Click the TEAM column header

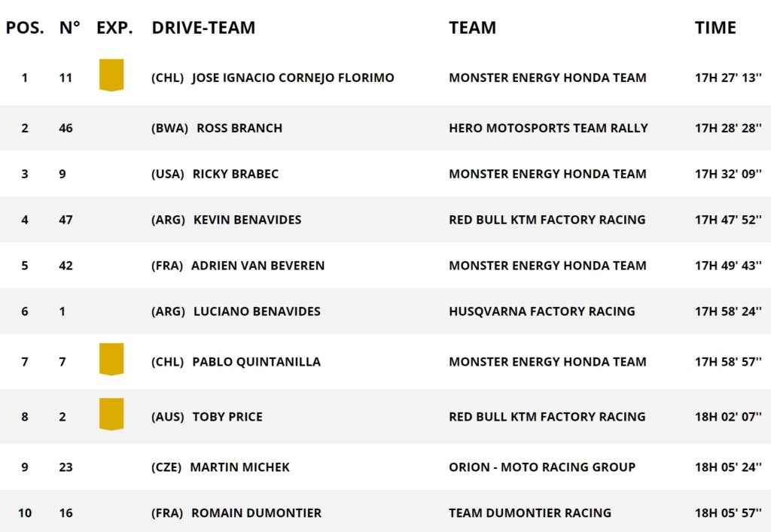click(x=473, y=28)
